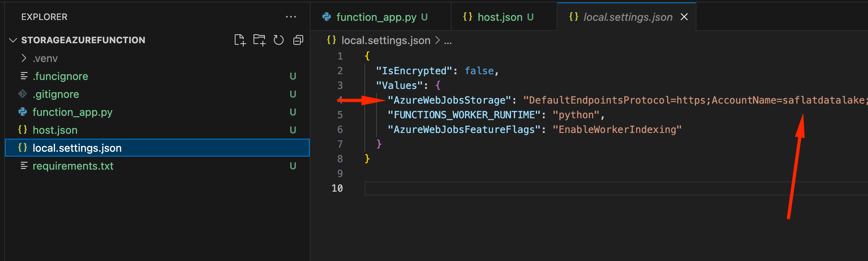
Task: Click line number 1 in the gutter
Action: click(340, 56)
